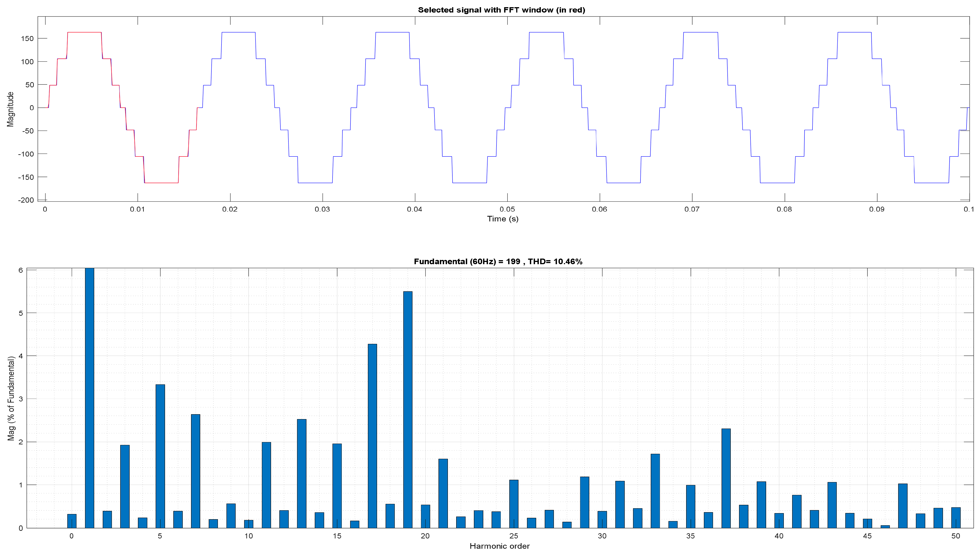Screen dimensions: 980x555
Task: Click the 25 tick label on harmonic axis
Action: point(514,536)
